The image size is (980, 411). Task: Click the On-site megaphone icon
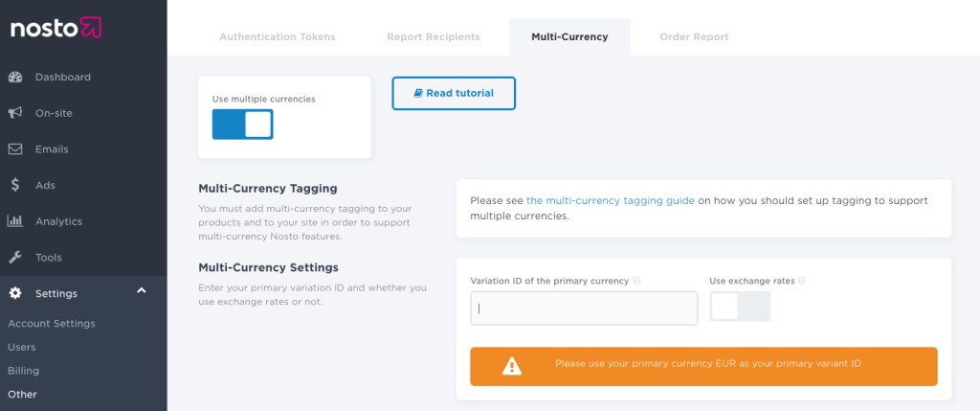pos(15,113)
